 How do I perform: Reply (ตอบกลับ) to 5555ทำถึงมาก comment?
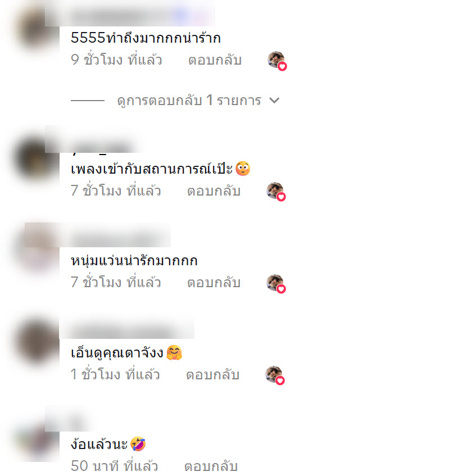[215, 60]
